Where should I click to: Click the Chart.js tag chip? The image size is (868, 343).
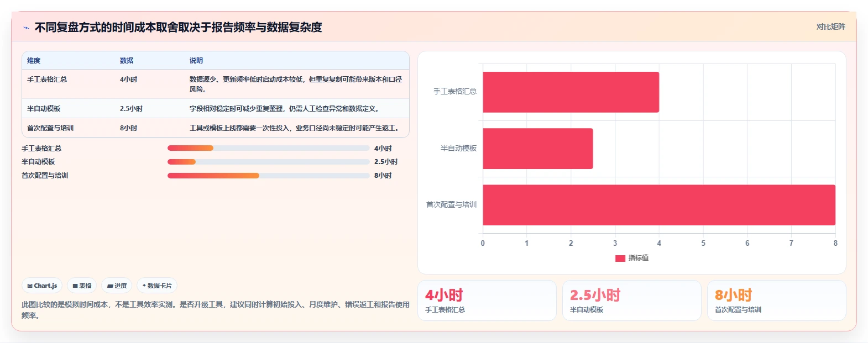[42, 286]
